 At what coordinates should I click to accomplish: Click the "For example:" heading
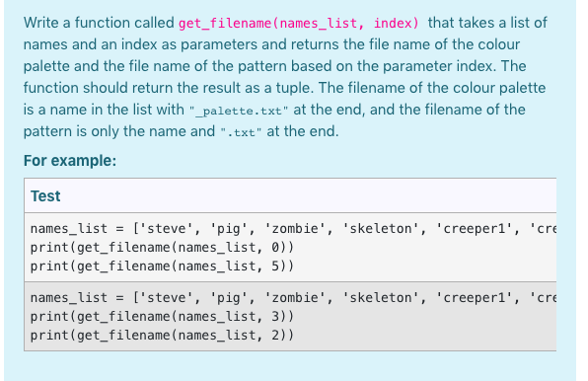coord(70,161)
